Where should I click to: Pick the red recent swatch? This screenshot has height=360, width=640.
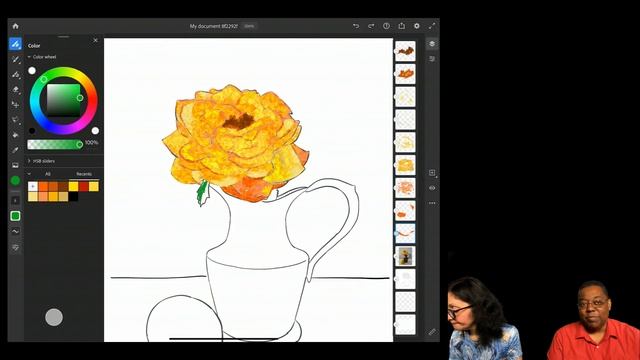pos(84,187)
